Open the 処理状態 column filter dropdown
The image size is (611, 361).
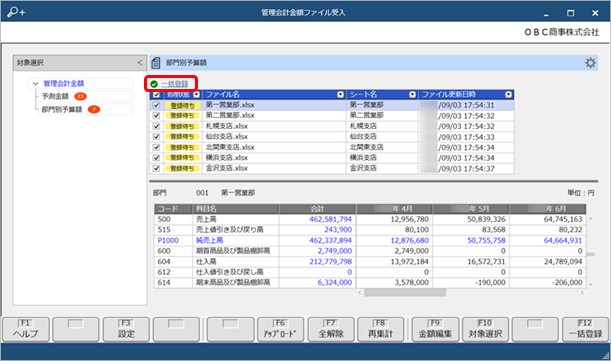coord(196,94)
